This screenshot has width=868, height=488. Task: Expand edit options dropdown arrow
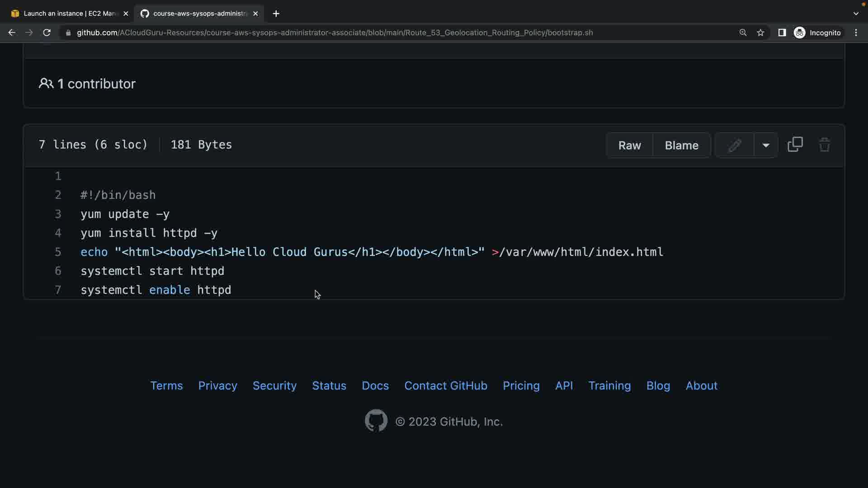tap(766, 145)
